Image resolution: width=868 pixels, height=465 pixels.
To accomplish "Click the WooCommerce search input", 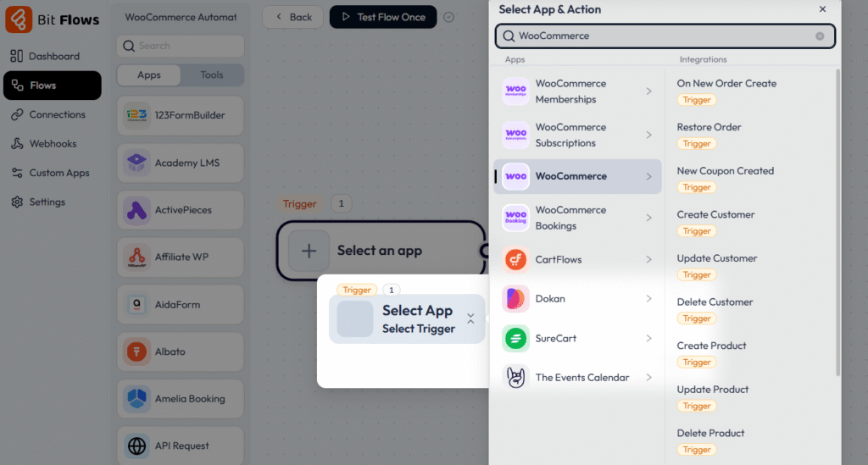I will 665,36.
